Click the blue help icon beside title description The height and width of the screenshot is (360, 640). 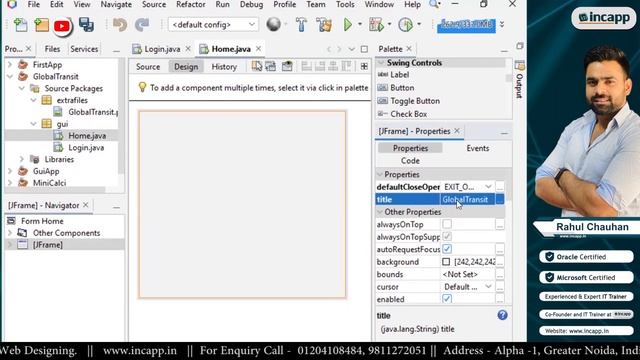pos(502,315)
